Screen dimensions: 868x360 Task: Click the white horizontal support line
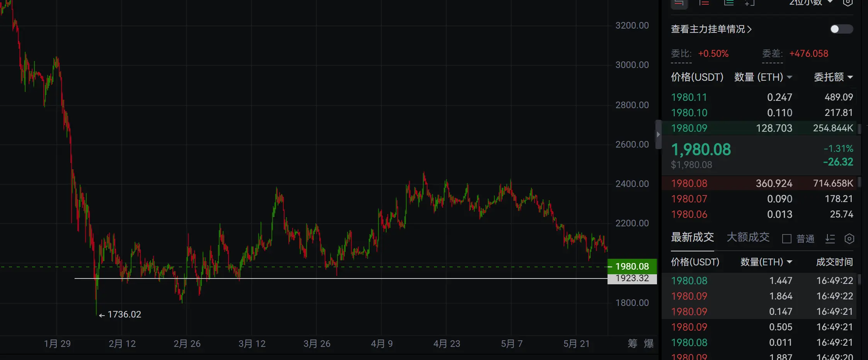[341, 278]
